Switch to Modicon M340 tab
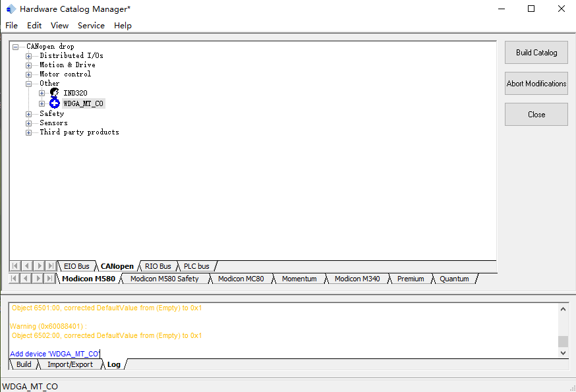Screen dimensions: 576x392 click(357, 279)
